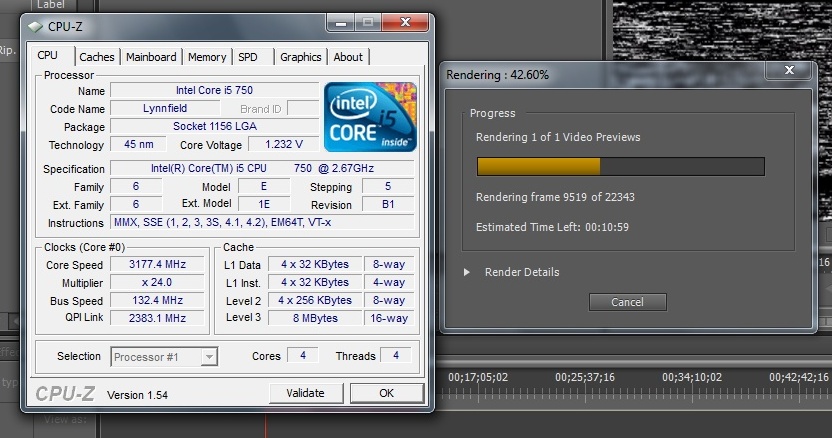Go to the SPD tab
The image size is (832, 438).
tap(248, 57)
